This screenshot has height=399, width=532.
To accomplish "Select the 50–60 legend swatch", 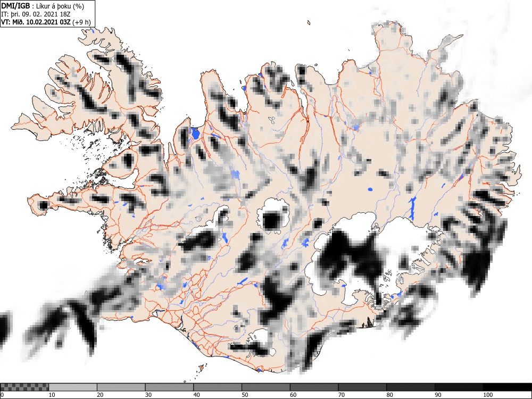I will coord(265,387).
